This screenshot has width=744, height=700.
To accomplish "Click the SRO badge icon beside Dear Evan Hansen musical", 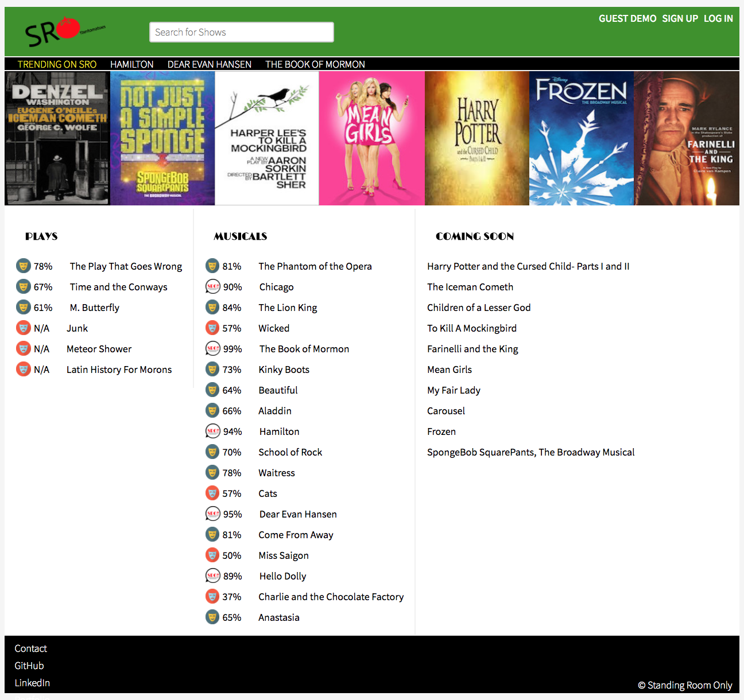I will [213, 514].
